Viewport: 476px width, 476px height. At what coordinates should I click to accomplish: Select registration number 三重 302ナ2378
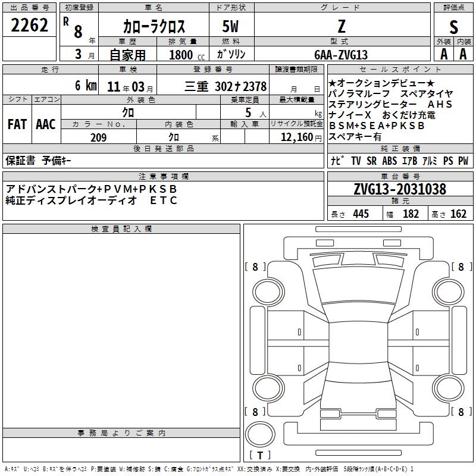tap(226, 86)
